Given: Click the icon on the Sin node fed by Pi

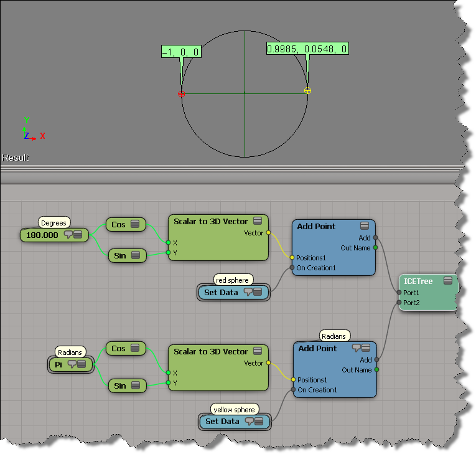Looking at the screenshot, I should (x=135, y=386).
